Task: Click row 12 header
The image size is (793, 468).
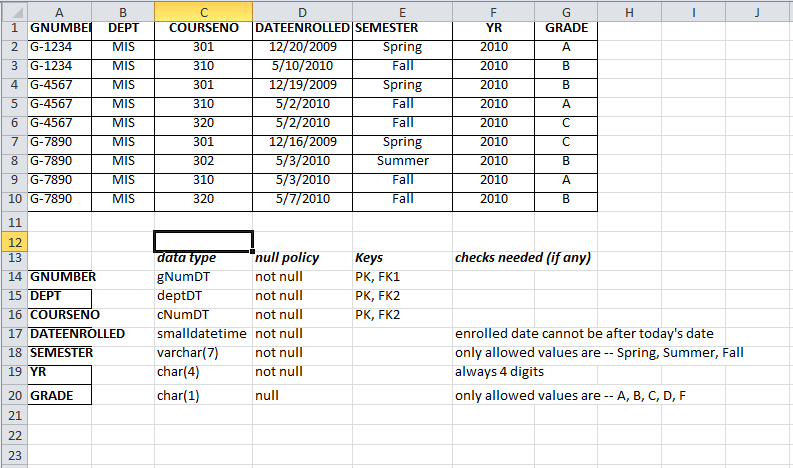Action: click(x=14, y=242)
